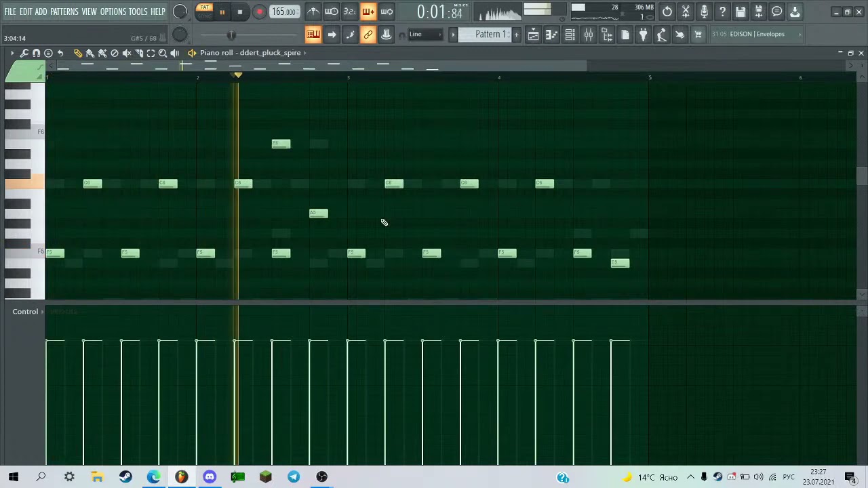Open the TOOLS menu
868x488 pixels.
click(138, 12)
